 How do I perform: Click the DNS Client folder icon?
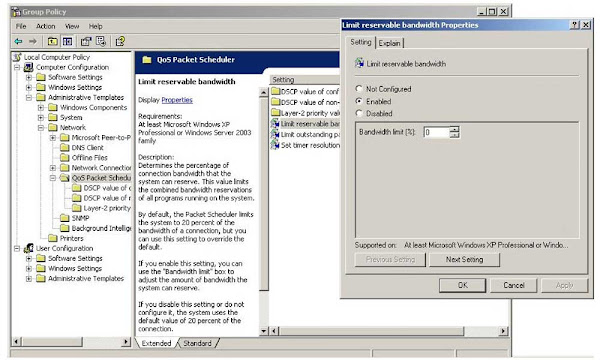point(65,148)
